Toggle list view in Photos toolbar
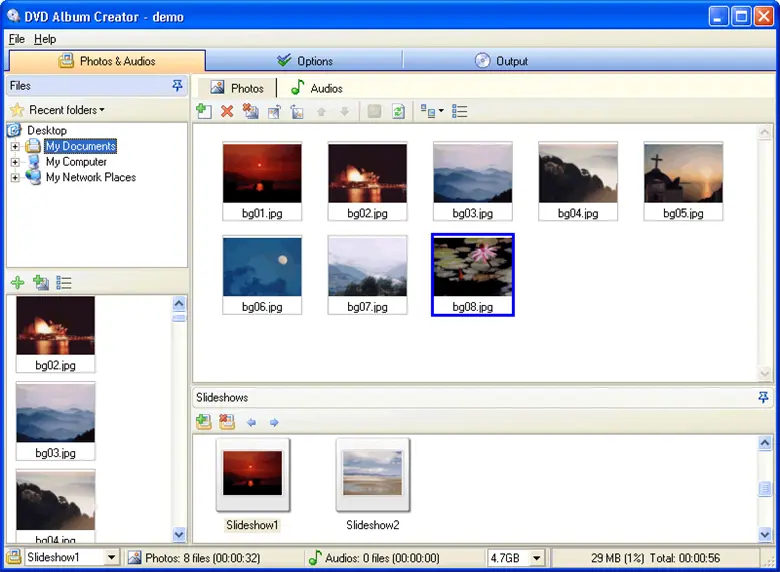This screenshot has height=572, width=780. (x=460, y=112)
